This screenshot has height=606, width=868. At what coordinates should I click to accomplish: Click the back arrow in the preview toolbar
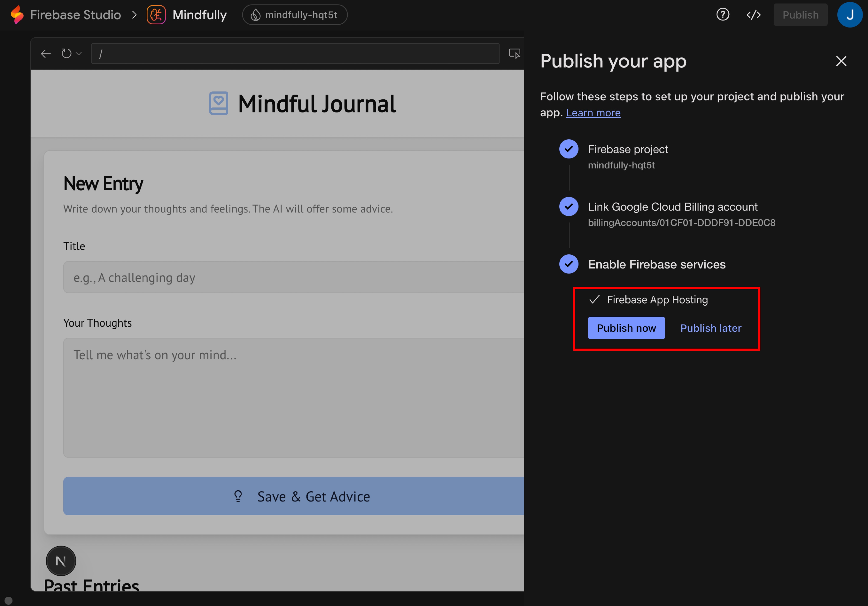pos(45,53)
